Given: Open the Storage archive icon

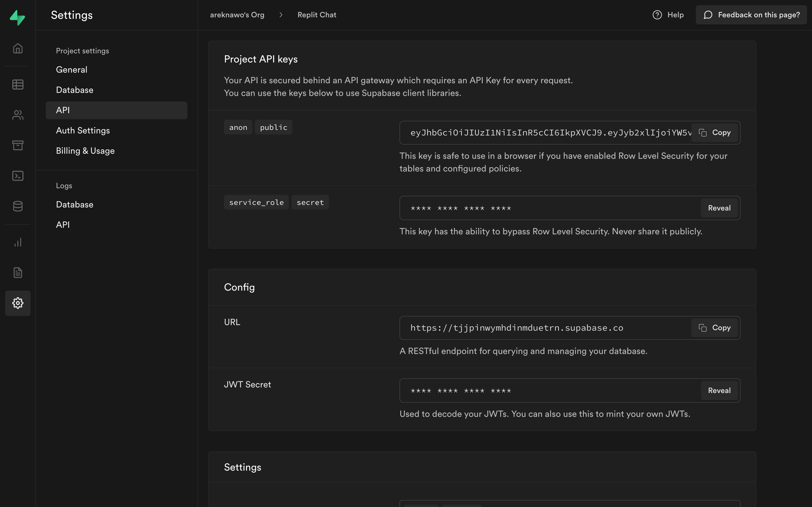Looking at the screenshot, I should [18, 145].
